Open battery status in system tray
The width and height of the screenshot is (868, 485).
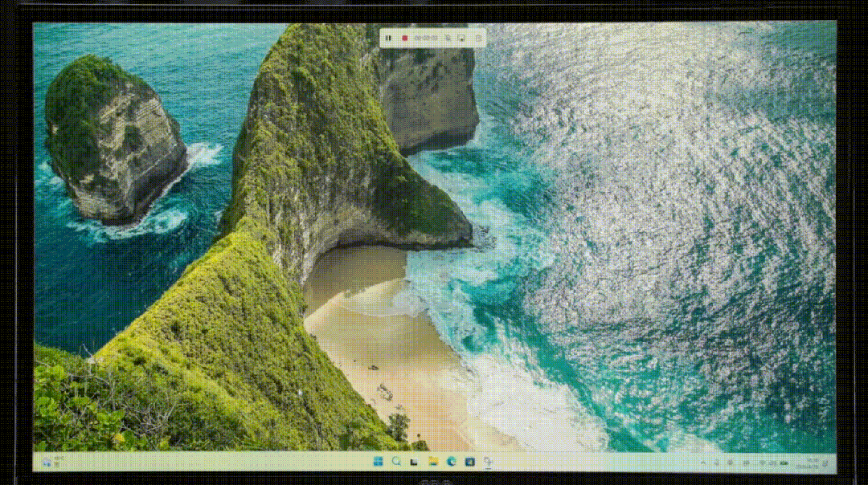click(x=784, y=463)
